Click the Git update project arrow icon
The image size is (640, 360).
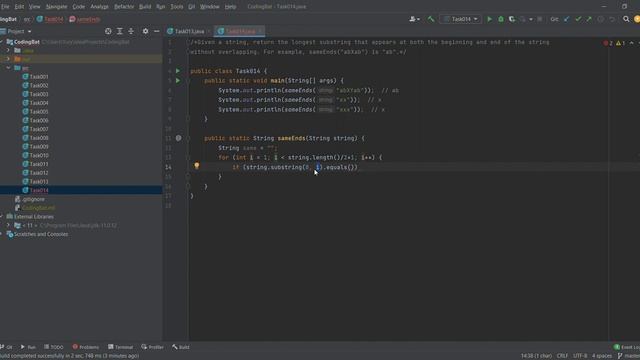pyautogui.click(x=567, y=19)
